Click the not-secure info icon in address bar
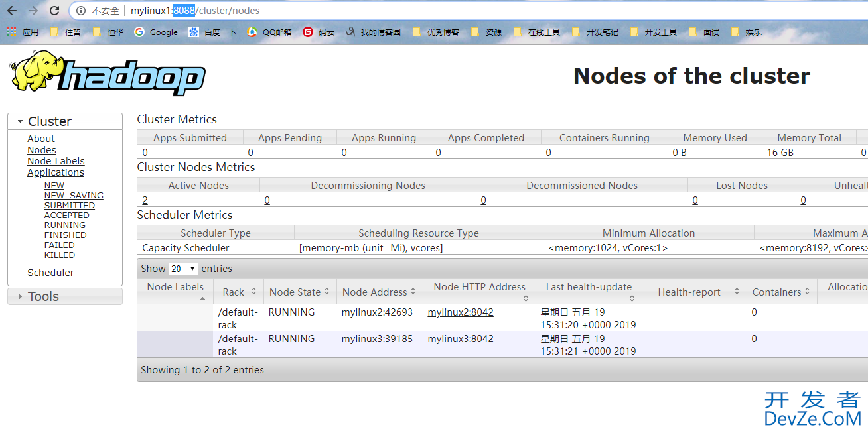Screen dimensions: 868x433 tap(81, 11)
